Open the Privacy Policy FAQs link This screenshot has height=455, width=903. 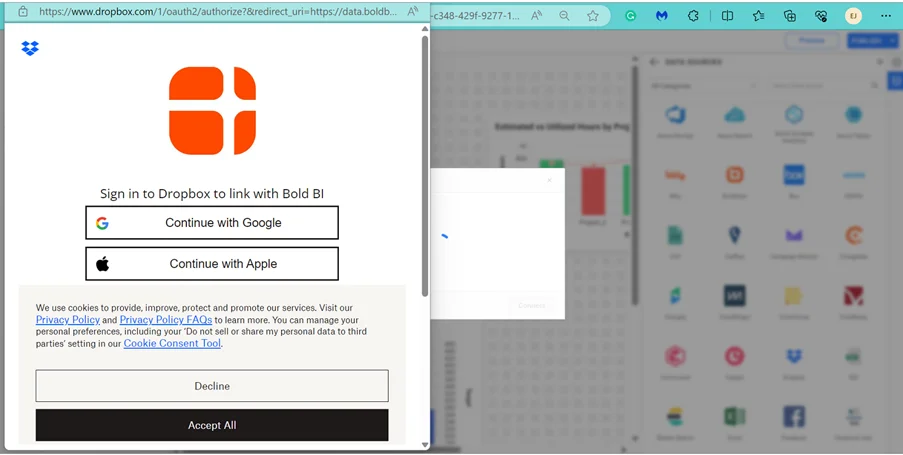point(165,320)
